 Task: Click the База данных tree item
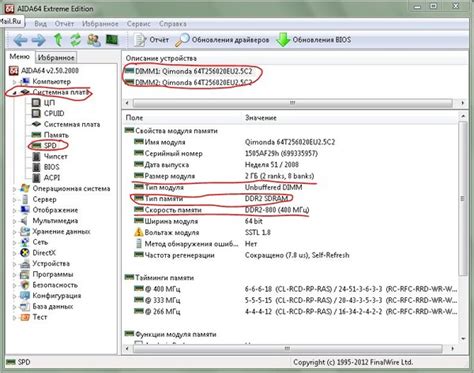[47, 306]
